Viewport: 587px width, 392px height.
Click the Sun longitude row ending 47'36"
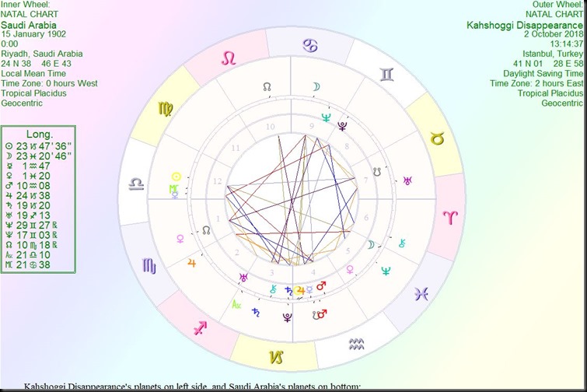[x=39, y=146]
